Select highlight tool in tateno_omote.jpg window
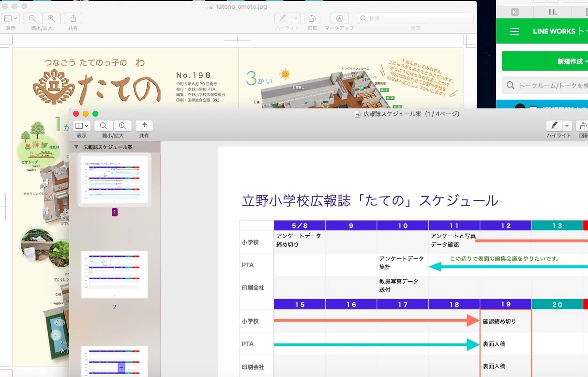 (x=283, y=18)
